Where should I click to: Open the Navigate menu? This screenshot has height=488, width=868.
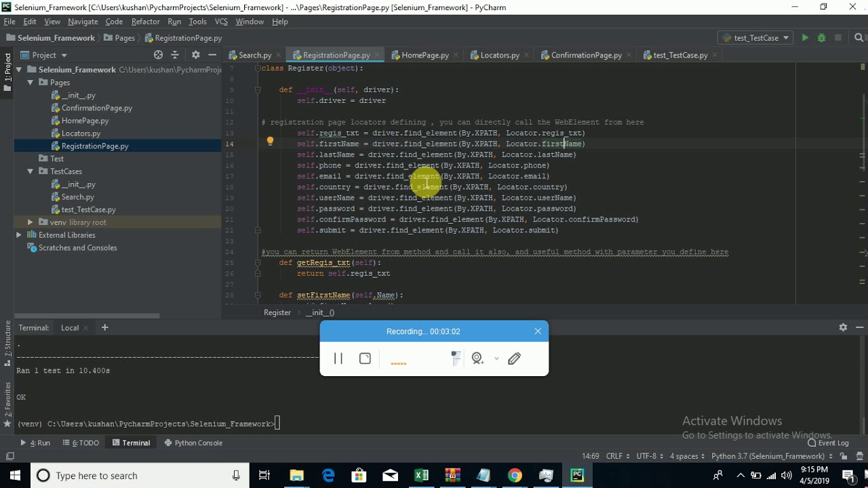coord(83,22)
